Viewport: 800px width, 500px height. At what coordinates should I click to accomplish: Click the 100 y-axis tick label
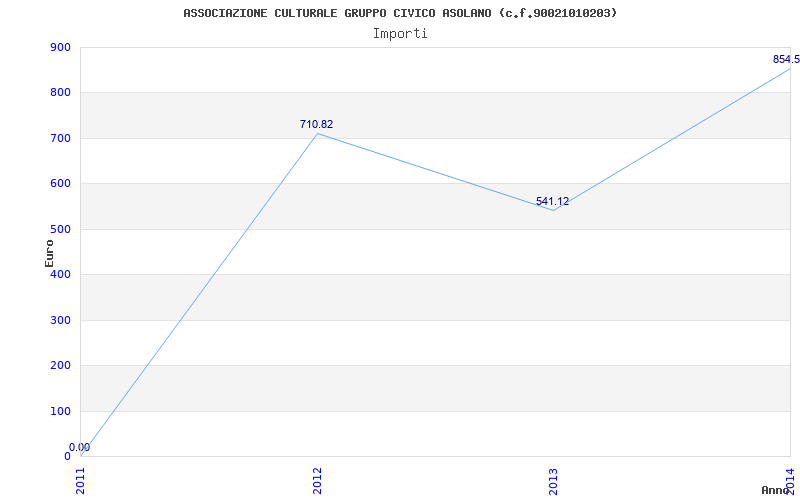(x=60, y=411)
